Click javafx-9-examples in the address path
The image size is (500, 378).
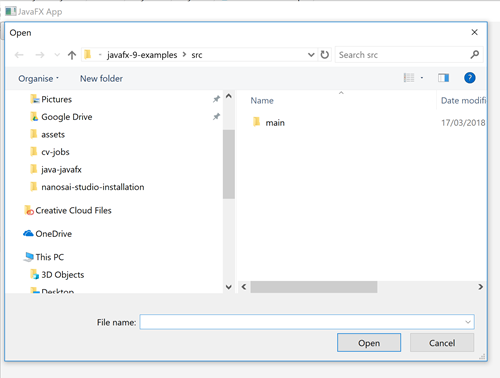(142, 55)
